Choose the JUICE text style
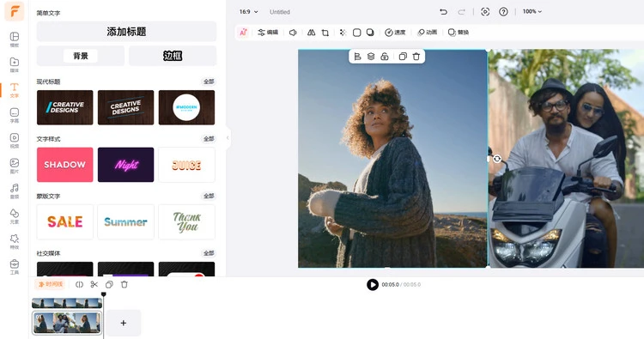 [186, 165]
